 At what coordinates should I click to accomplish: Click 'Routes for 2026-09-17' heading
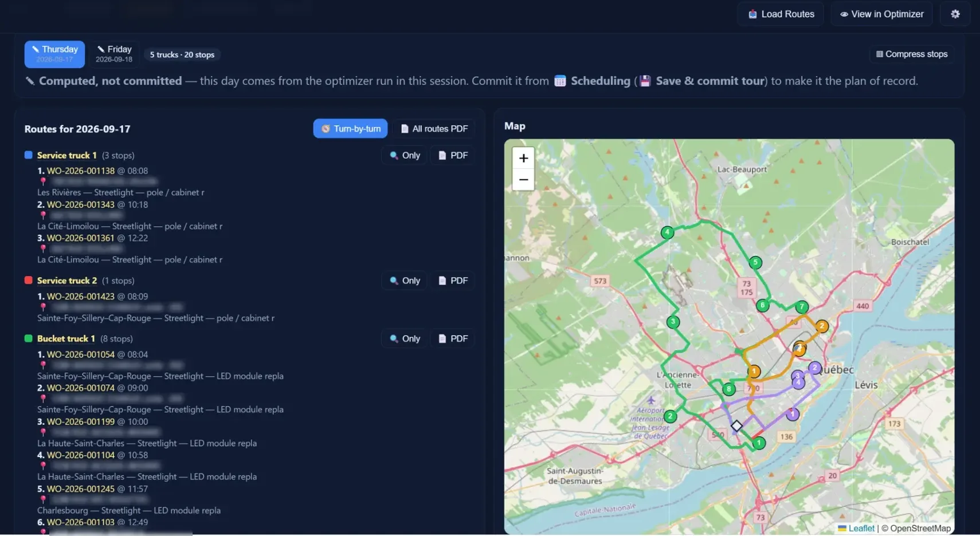(x=77, y=129)
